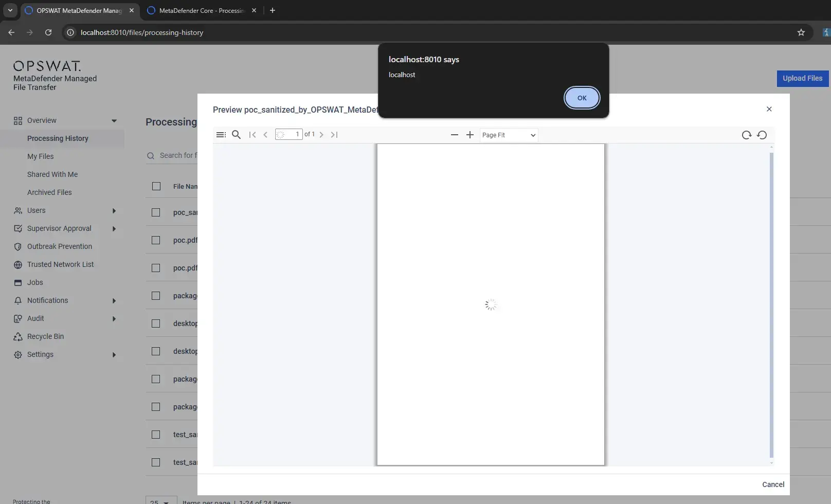Open Trusted Network List page
The width and height of the screenshot is (831, 504).
coord(61,264)
